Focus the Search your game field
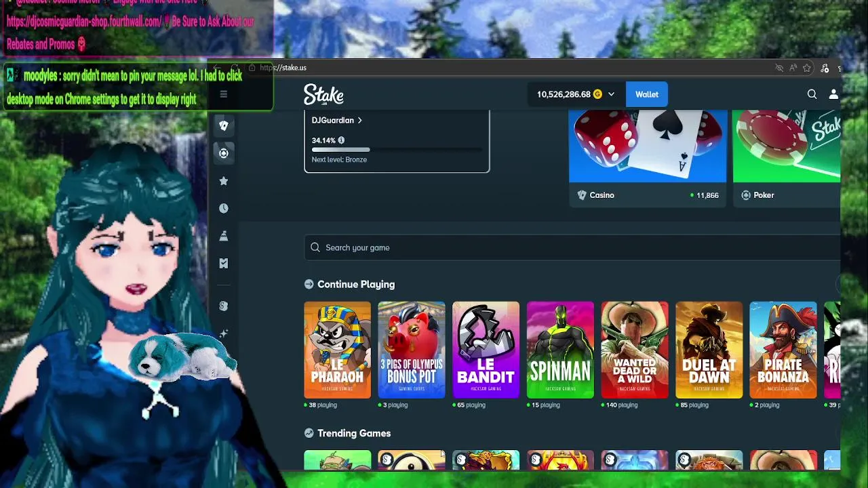This screenshot has height=488, width=868. click(x=572, y=247)
